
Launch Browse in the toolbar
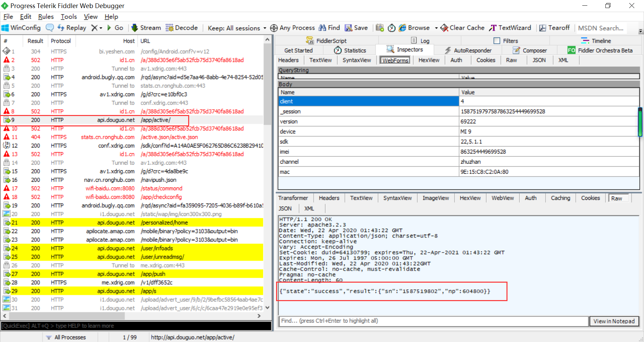tap(414, 28)
